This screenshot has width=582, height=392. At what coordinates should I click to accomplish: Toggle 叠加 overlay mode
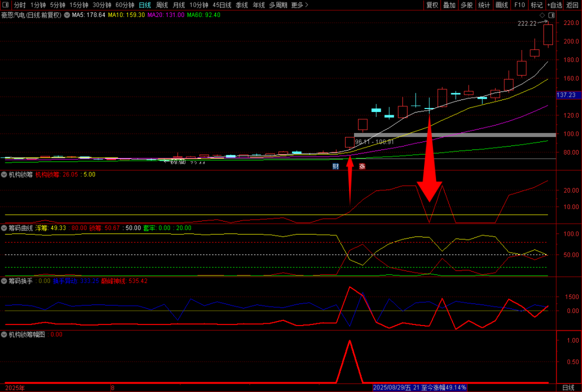(450, 5)
